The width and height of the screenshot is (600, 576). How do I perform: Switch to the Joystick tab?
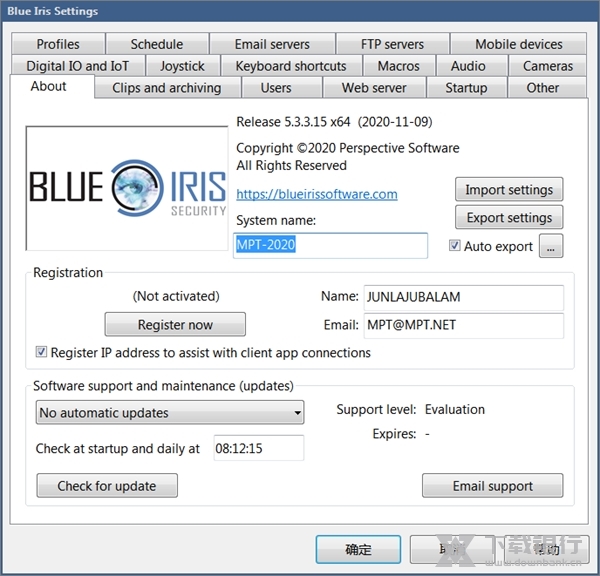(183, 66)
